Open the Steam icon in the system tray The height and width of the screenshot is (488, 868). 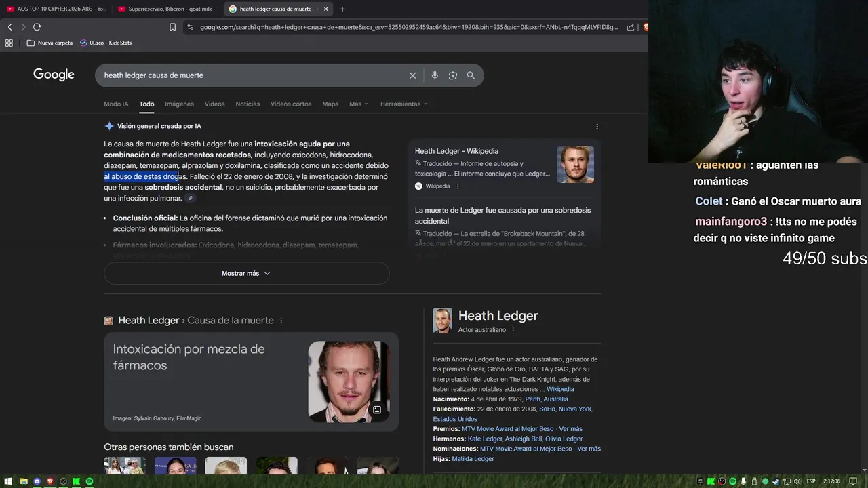[x=776, y=481]
